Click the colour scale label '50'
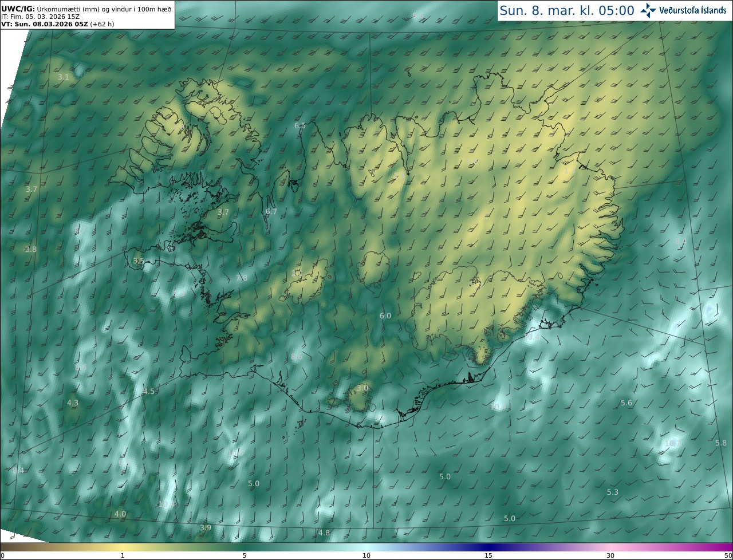 728,555
